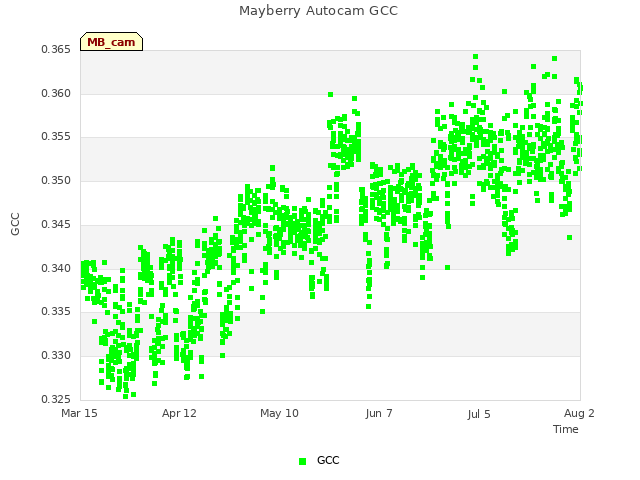Viewport: 640px width, 480px height.
Task: Click the 0.345 y-axis tick label
Action: [56, 224]
